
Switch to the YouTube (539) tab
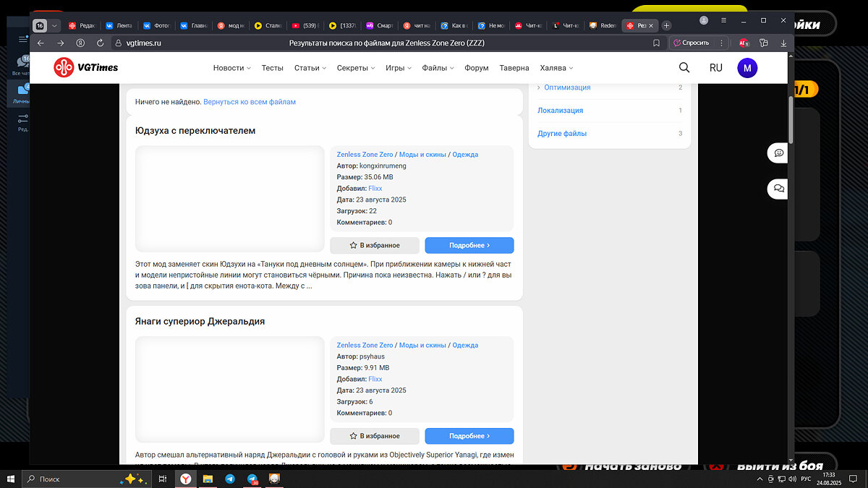[302, 25]
